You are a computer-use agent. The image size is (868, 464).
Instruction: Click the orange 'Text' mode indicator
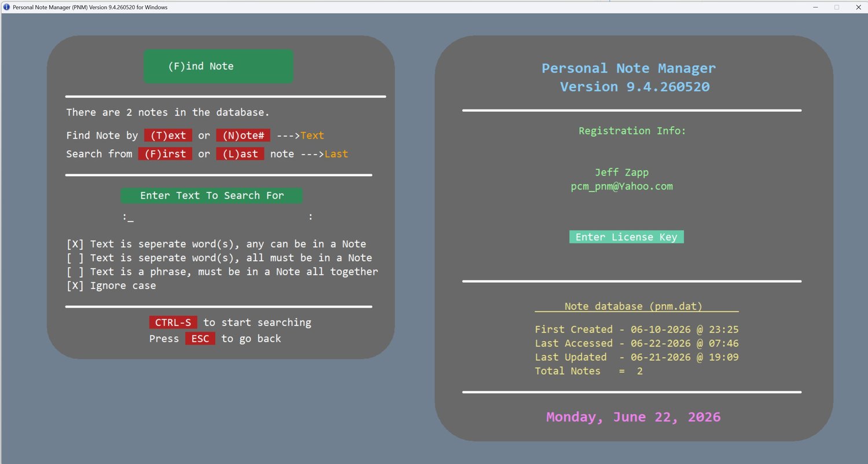coord(312,136)
